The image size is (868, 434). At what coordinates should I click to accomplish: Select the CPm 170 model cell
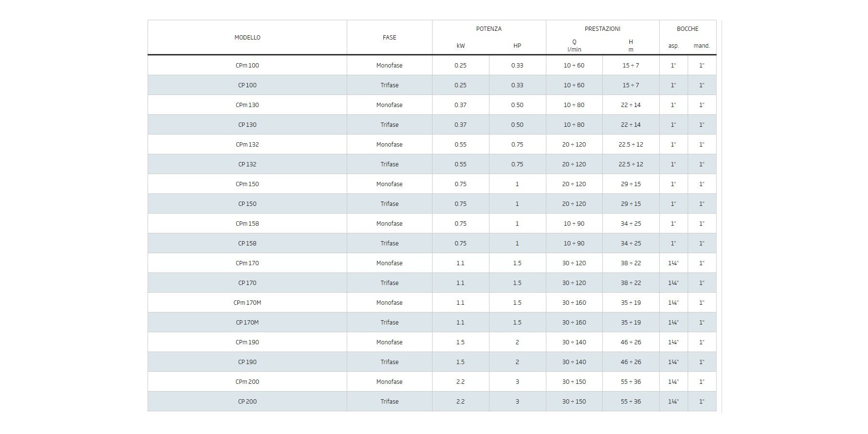(x=247, y=263)
